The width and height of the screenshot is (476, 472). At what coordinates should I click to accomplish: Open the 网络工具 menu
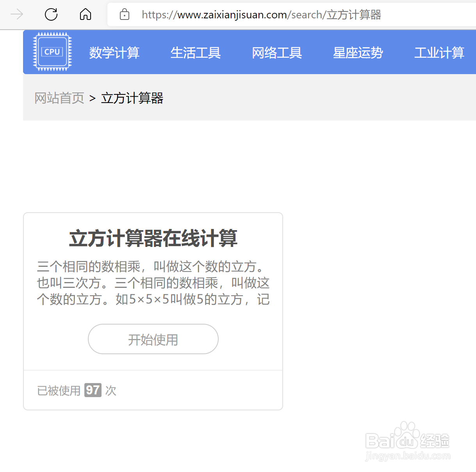tap(277, 52)
